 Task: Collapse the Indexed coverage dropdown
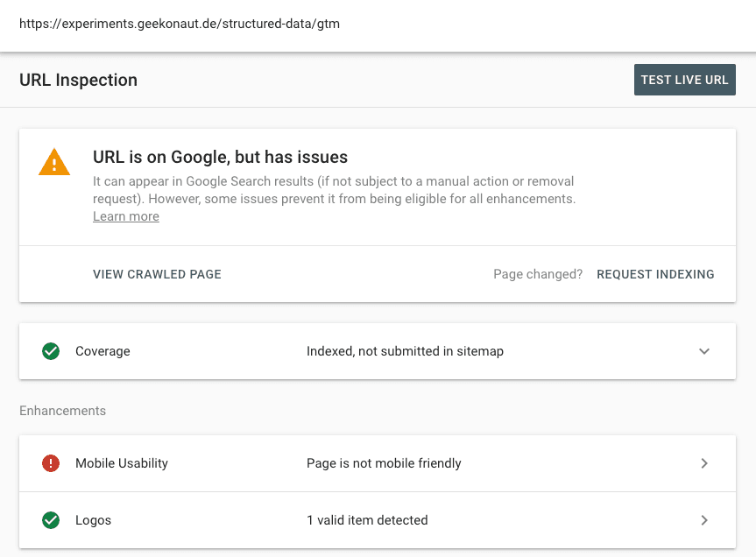click(x=704, y=350)
